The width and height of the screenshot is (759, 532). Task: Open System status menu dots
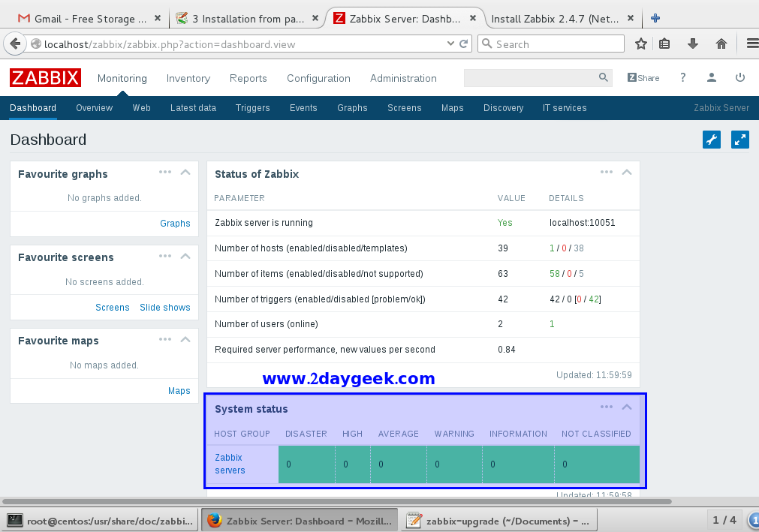(607, 407)
